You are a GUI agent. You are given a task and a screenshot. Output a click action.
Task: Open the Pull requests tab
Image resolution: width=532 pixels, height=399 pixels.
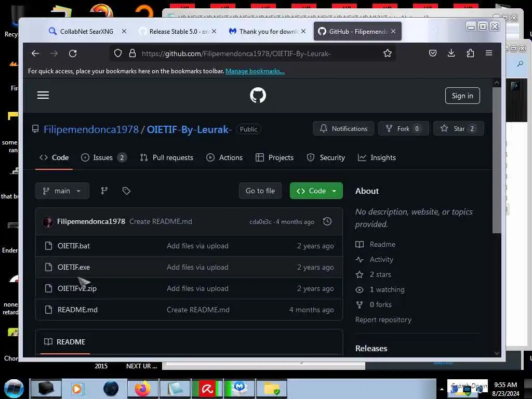(x=167, y=158)
